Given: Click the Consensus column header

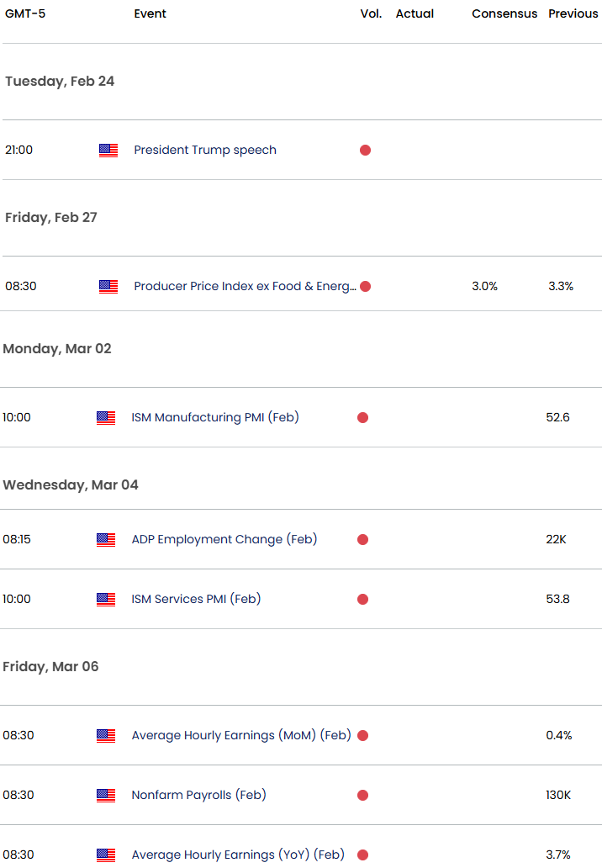Looking at the screenshot, I should pyautogui.click(x=504, y=14).
